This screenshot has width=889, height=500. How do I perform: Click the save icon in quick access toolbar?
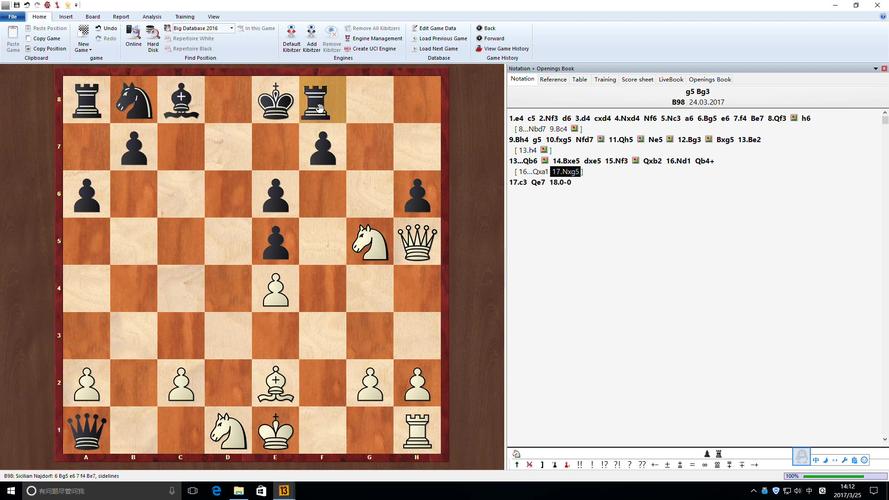point(16,5)
